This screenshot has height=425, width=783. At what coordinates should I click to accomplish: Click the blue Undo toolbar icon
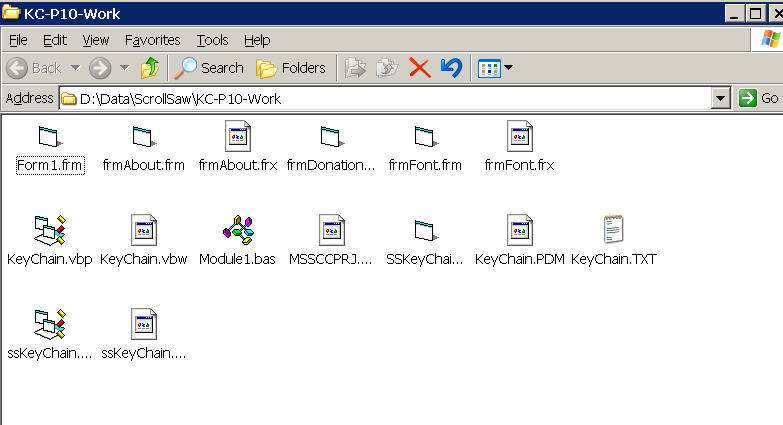(x=451, y=68)
